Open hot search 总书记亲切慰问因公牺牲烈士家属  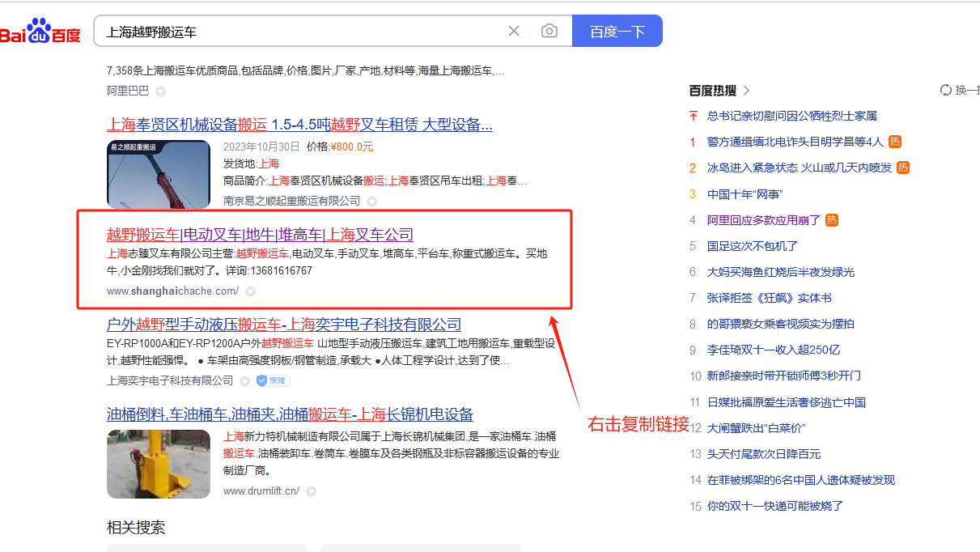(792, 116)
